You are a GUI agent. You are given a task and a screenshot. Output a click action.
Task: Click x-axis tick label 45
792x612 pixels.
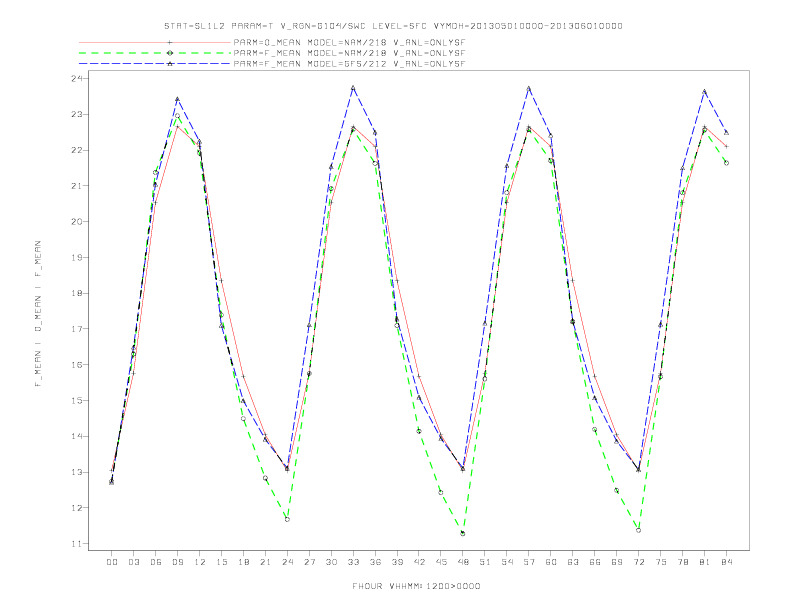(x=441, y=562)
